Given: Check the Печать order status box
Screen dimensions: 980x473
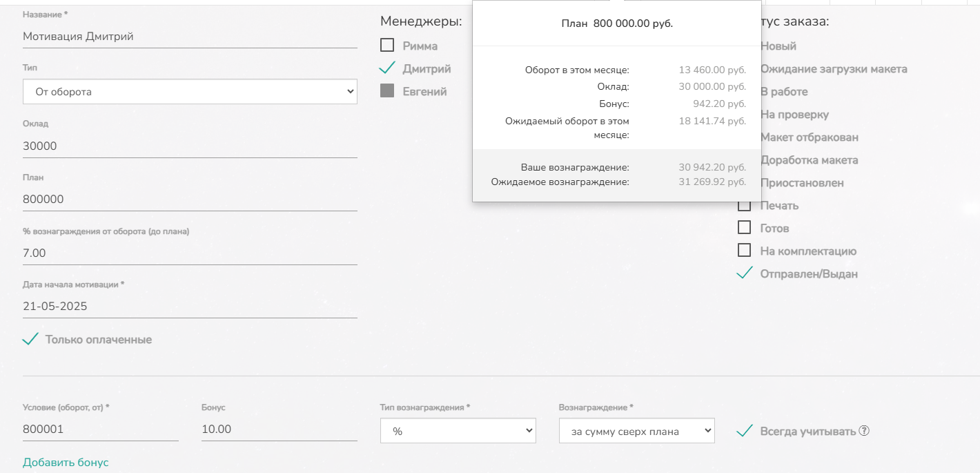Looking at the screenshot, I should coord(744,205).
